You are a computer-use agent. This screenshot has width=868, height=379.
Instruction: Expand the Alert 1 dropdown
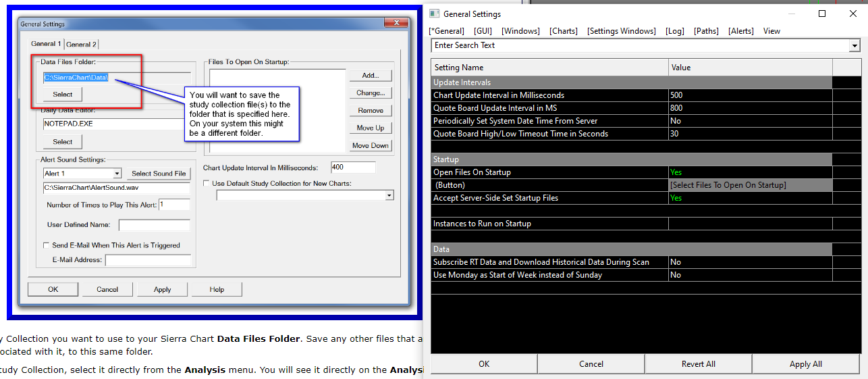(x=117, y=174)
